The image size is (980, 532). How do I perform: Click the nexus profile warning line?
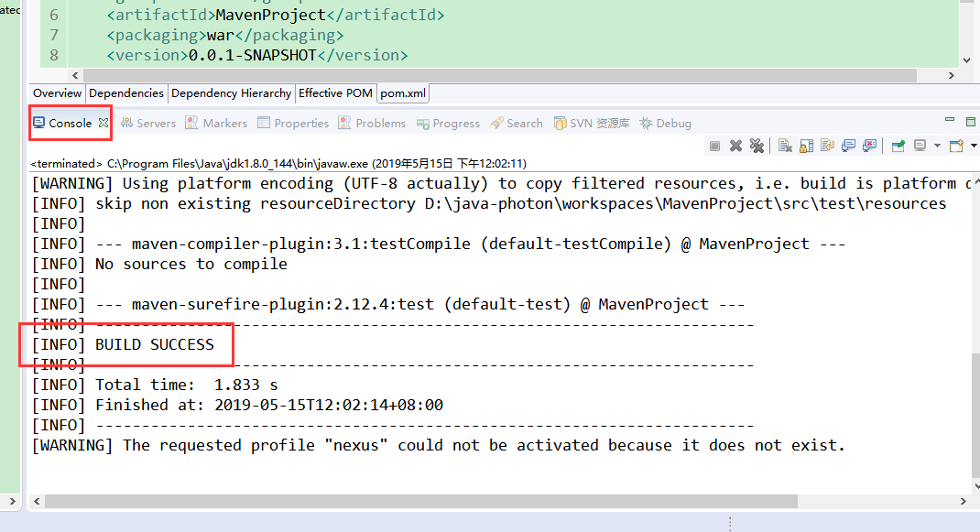tap(438, 445)
